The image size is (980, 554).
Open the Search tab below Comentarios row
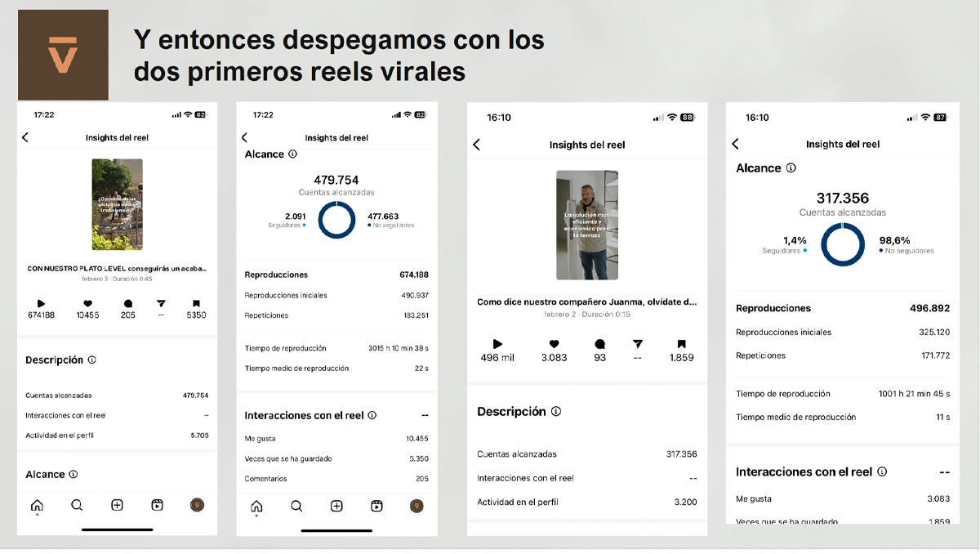pos(296,506)
